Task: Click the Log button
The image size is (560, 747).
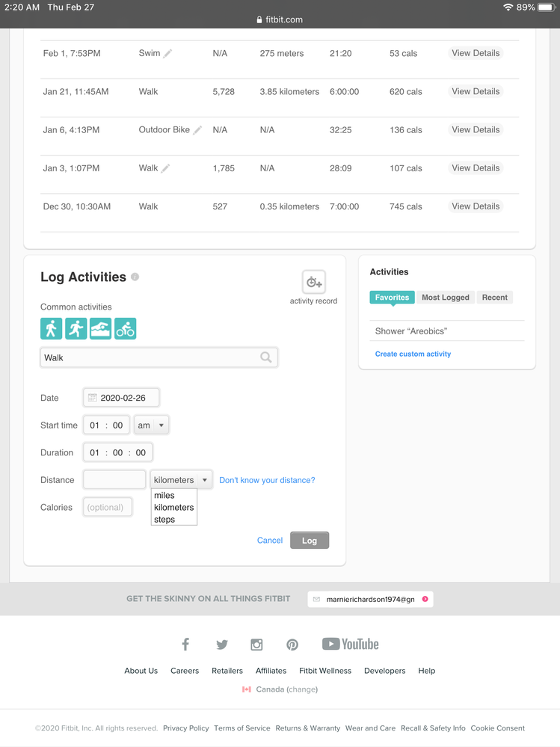Action: [x=310, y=540]
